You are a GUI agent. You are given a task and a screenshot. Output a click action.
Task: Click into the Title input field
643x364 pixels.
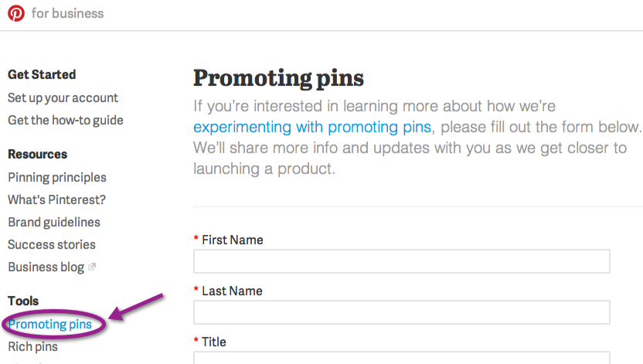pos(402,358)
